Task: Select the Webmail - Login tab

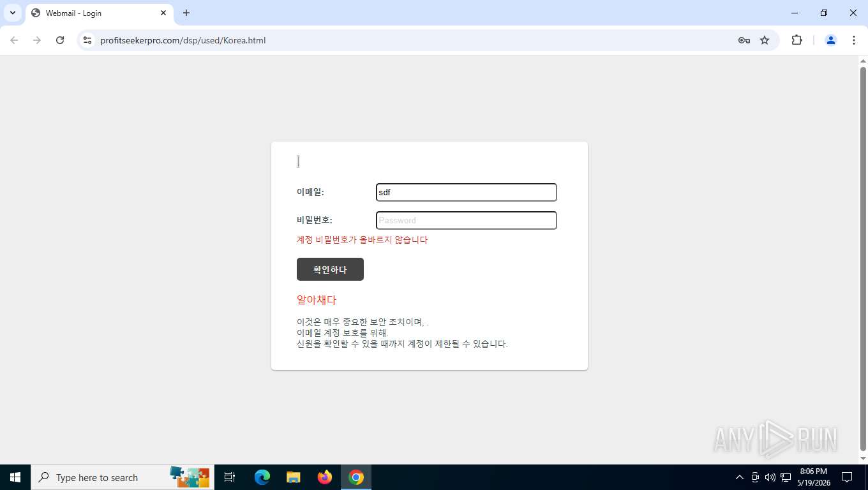Action: click(99, 13)
